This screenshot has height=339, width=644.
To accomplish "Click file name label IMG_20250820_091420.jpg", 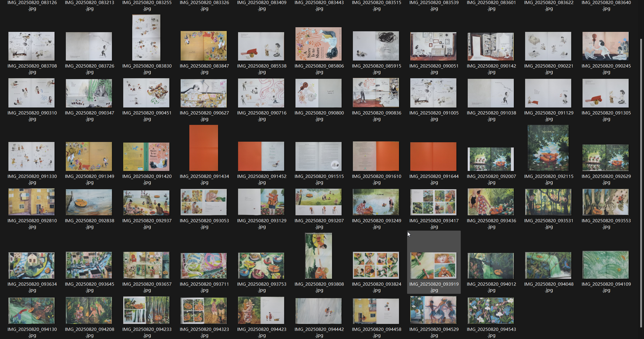I will [x=147, y=179].
